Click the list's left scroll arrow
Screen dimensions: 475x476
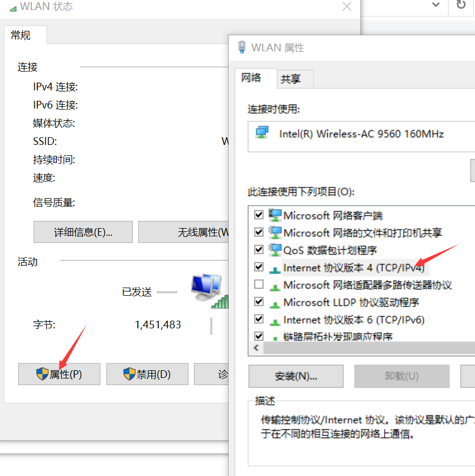click(x=256, y=348)
